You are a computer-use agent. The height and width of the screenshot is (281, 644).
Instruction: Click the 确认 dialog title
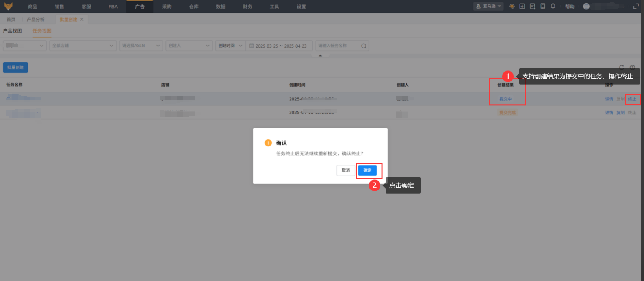click(281, 143)
